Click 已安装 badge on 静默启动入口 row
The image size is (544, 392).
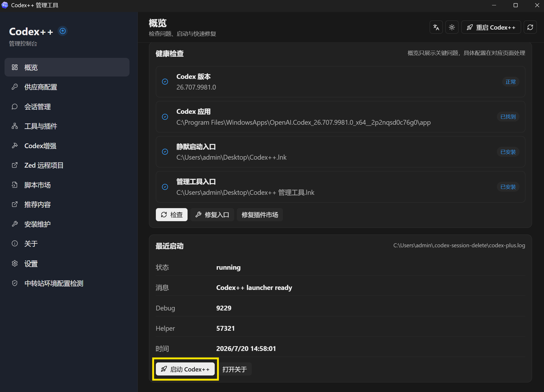click(508, 152)
